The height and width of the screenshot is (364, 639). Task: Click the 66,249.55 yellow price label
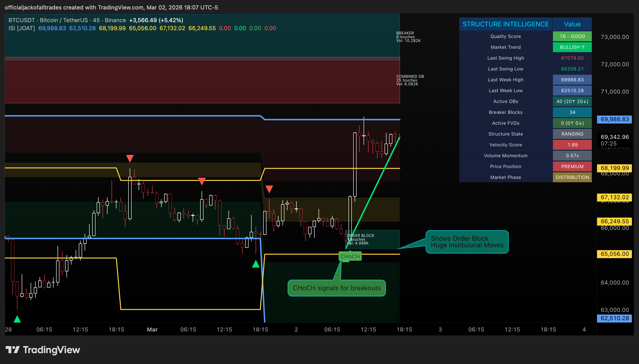click(x=614, y=221)
